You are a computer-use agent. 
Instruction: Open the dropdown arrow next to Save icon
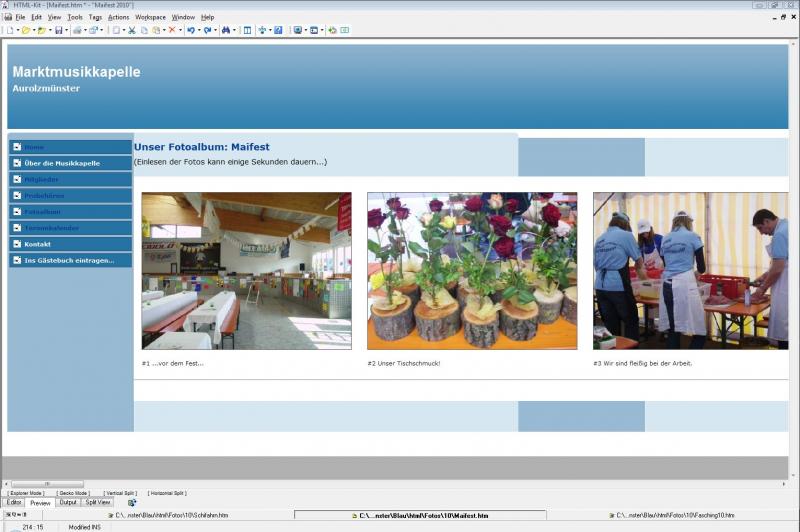coord(66,30)
